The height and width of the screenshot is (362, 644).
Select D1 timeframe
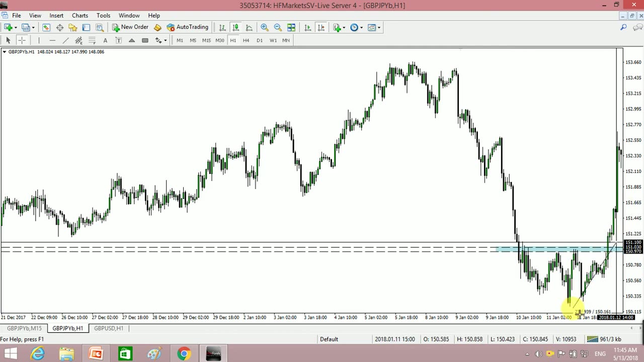click(260, 40)
